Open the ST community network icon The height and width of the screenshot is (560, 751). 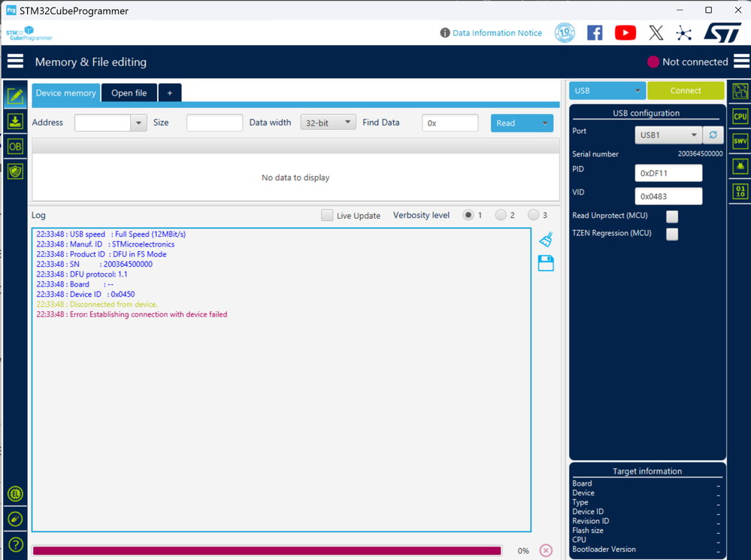(x=684, y=32)
